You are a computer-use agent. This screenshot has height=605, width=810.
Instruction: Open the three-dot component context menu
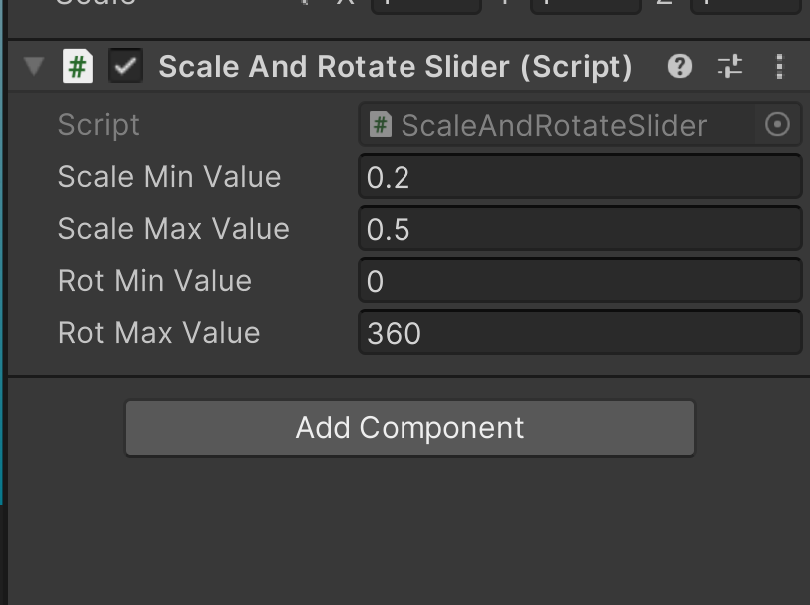pyautogui.click(x=780, y=67)
